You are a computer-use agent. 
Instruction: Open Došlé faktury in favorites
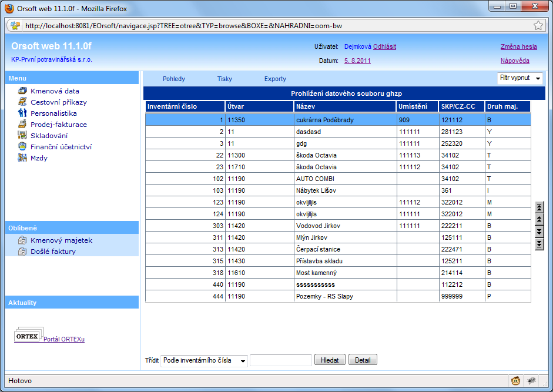click(53, 252)
